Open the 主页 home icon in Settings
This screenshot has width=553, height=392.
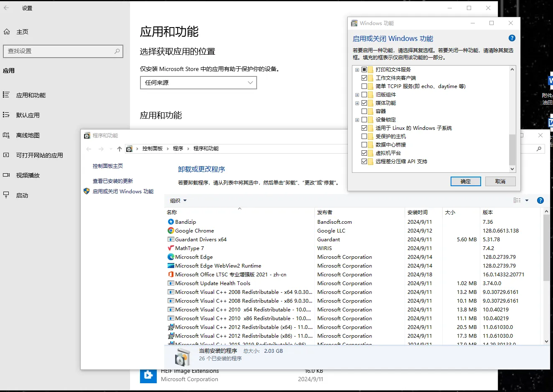[x=7, y=32]
